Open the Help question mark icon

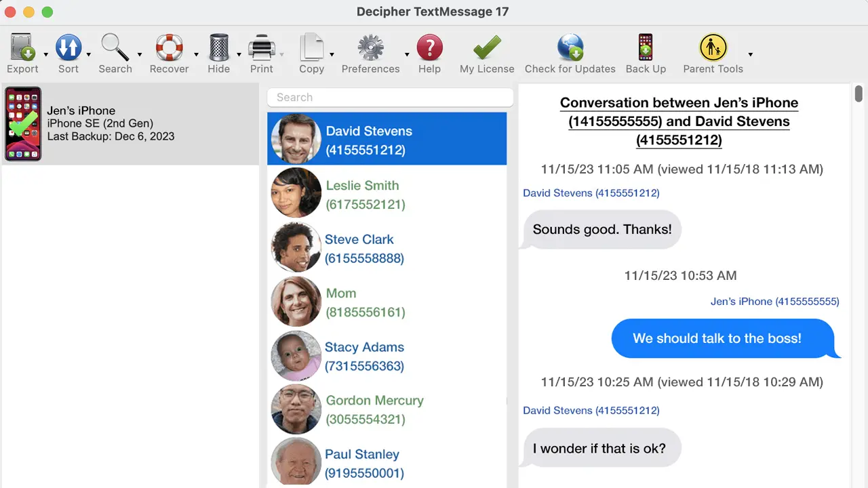[429, 48]
